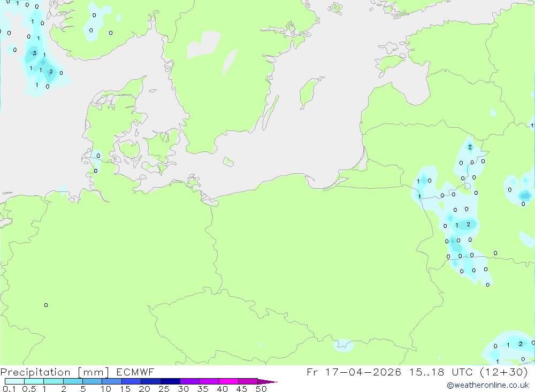Click the '30' legend scale label

[x=183, y=389]
